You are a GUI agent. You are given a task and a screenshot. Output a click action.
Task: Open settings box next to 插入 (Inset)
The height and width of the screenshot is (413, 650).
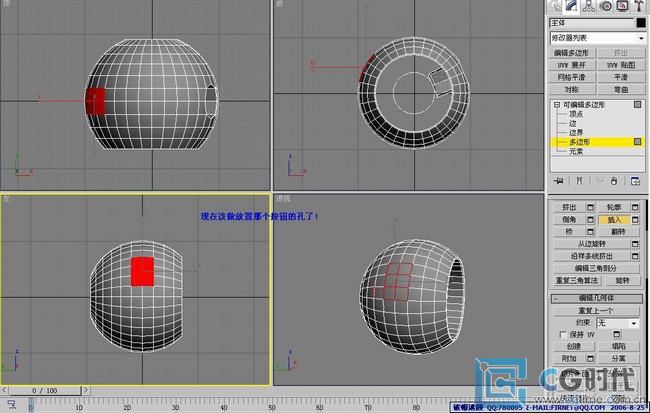point(635,219)
